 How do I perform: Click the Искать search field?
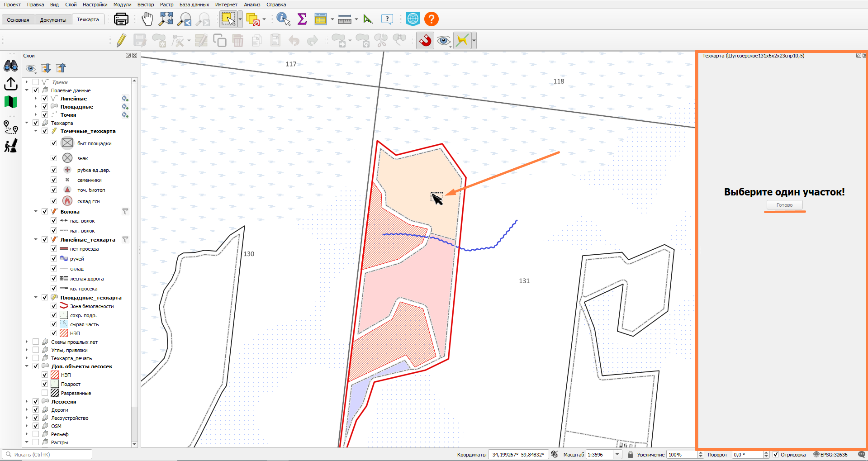click(47, 455)
